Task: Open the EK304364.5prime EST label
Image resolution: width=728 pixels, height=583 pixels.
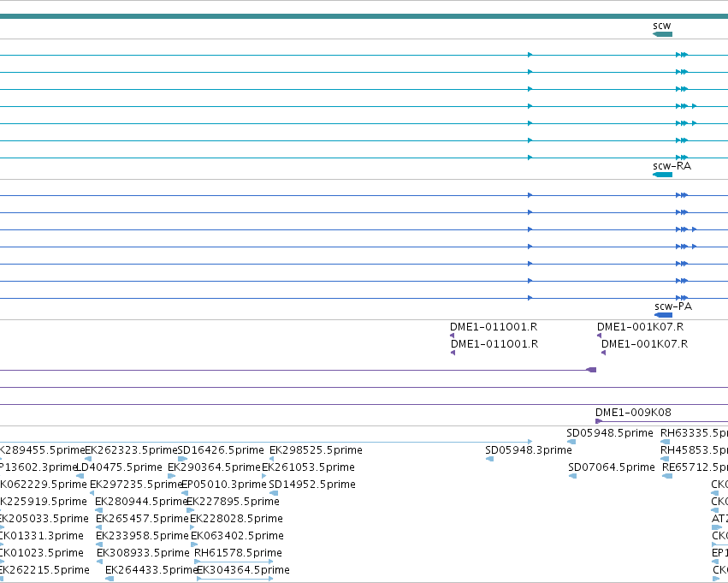Action: pos(243,570)
